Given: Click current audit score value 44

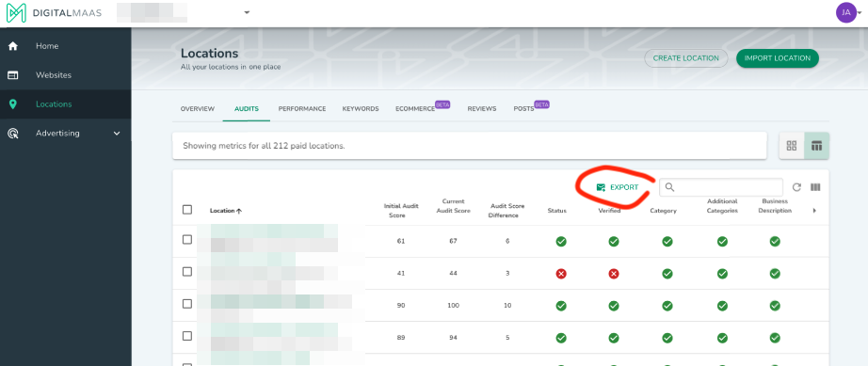Looking at the screenshot, I should tap(454, 274).
